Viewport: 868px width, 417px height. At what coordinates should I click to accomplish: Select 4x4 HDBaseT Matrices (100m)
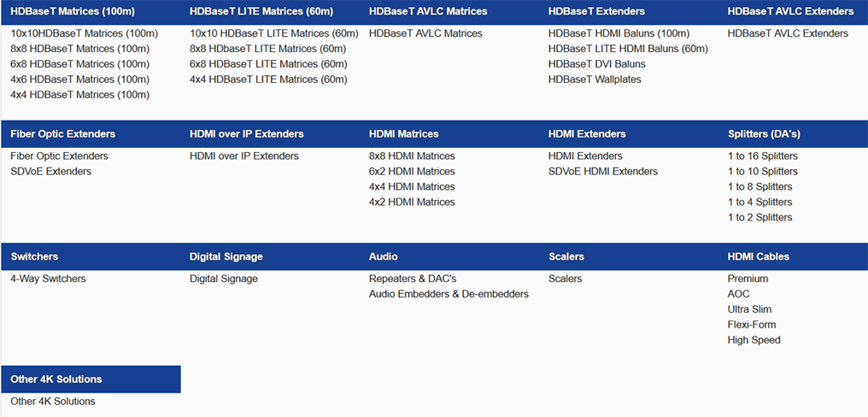[x=79, y=95]
